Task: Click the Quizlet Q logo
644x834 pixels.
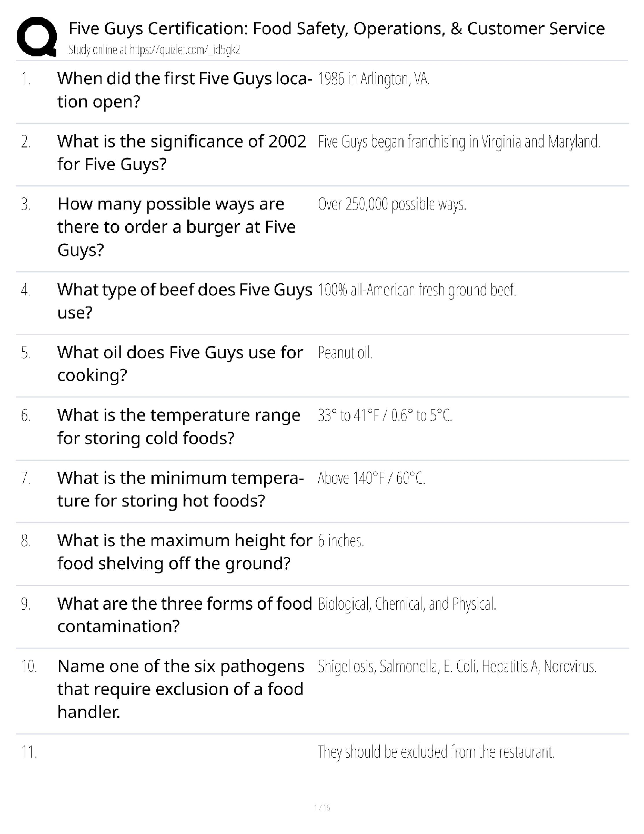Action: tap(37, 36)
